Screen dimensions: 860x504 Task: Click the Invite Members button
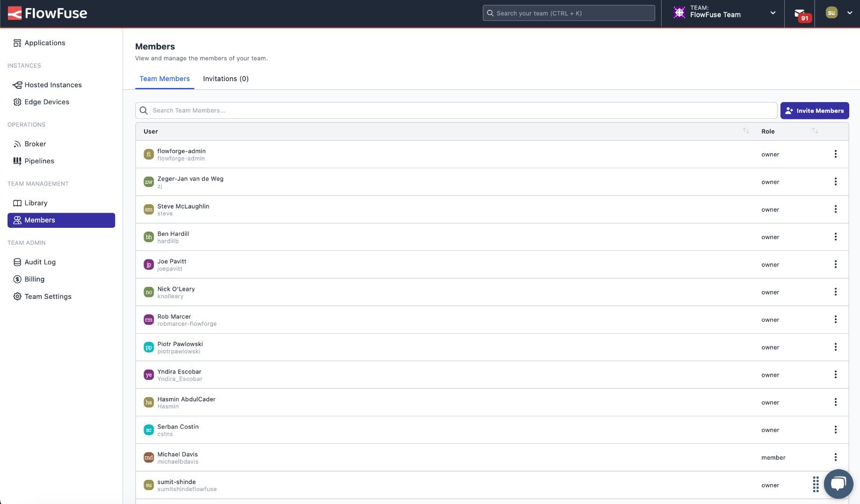coord(815,110)
